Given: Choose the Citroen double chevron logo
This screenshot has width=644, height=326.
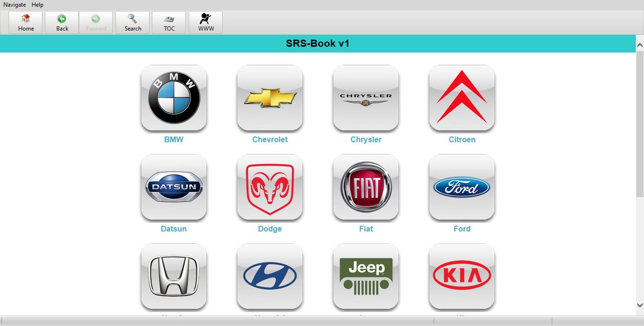Looking at the screenshot, I should (462, 98).
